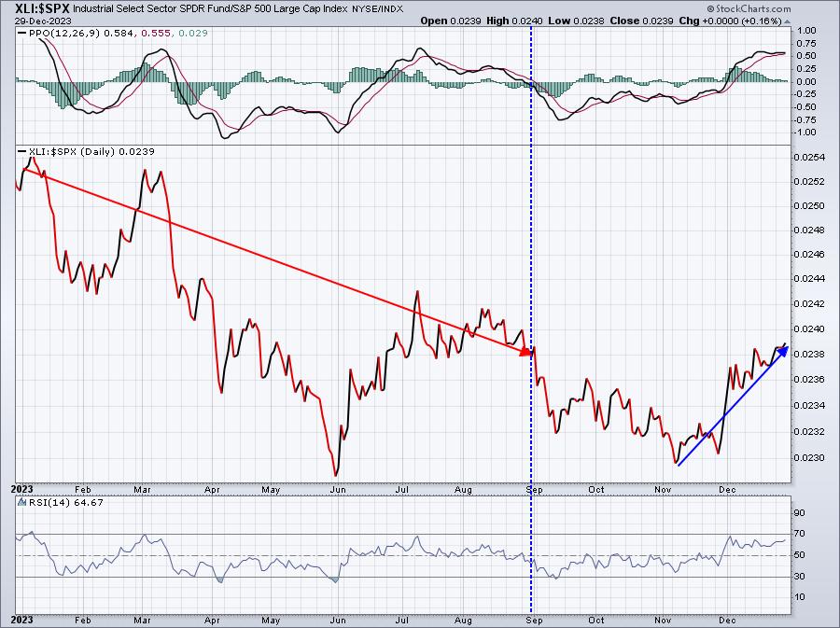The image size is (840, 628).
Task: Click Oct label below the RSI panel
Action: click(596, 621)
